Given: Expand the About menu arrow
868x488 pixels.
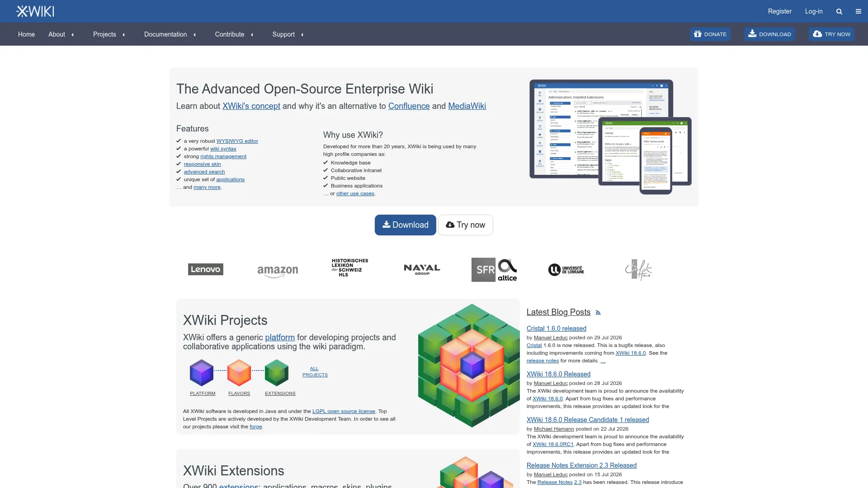Looking at the screenshot, I should point(72,35).
